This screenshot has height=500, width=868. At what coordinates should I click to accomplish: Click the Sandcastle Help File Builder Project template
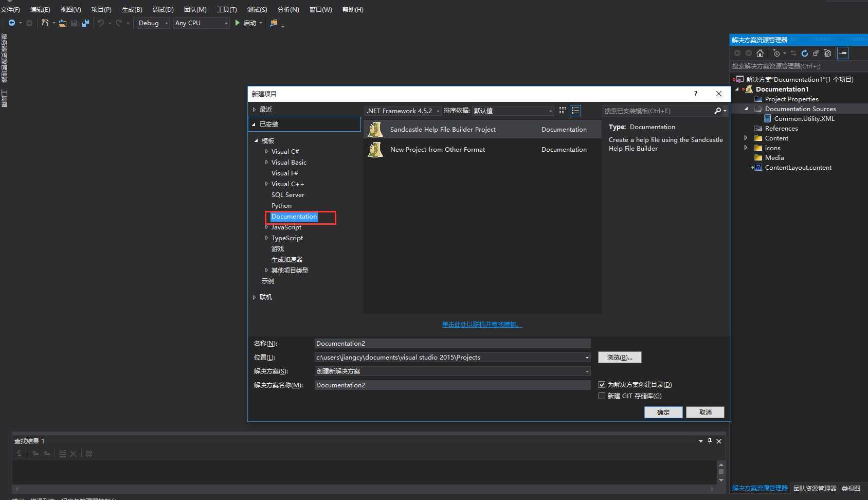click(482, 130)
